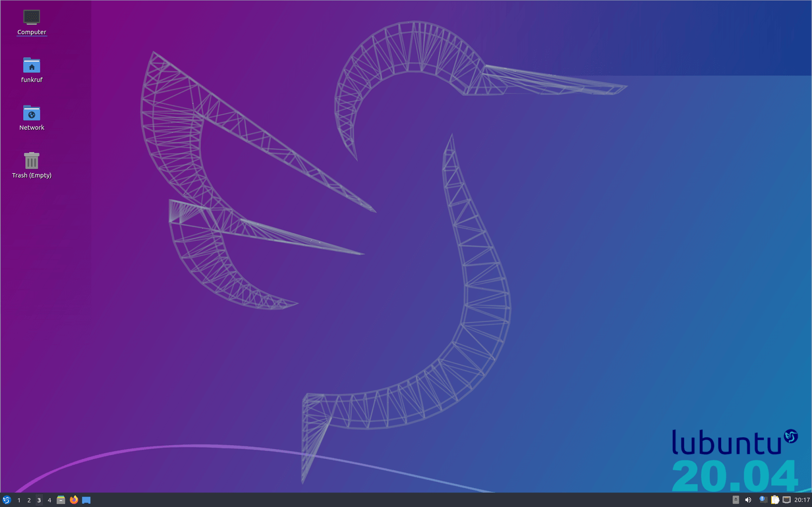Select the Trash (Empty) desktop icon

[31, 165]
